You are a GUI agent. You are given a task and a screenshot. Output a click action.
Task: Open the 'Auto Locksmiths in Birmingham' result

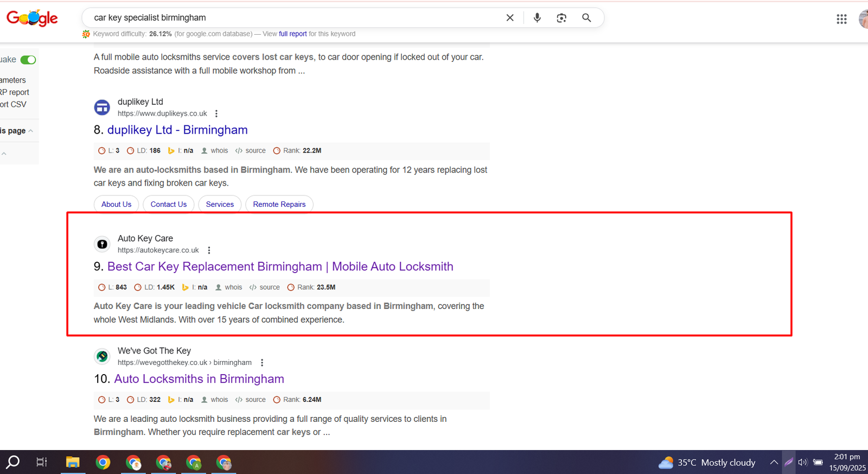click(x=199, y=379)
